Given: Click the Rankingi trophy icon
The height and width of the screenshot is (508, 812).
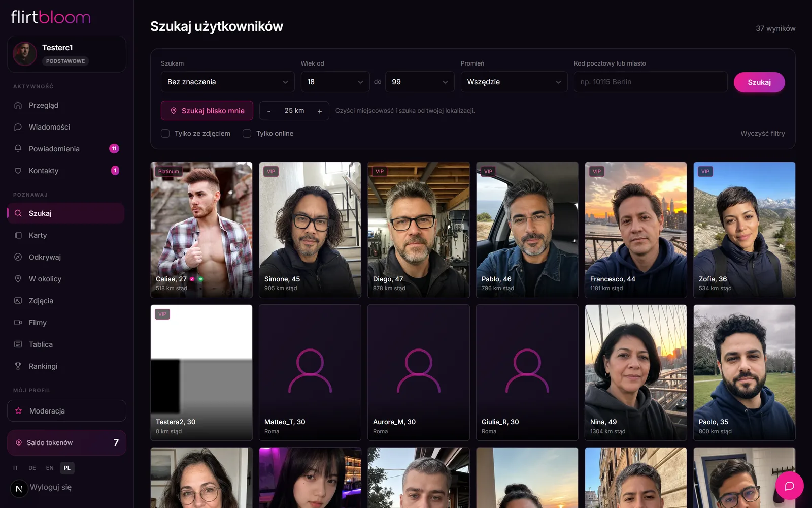Looking at the screenshot, I should coord(18,366).
